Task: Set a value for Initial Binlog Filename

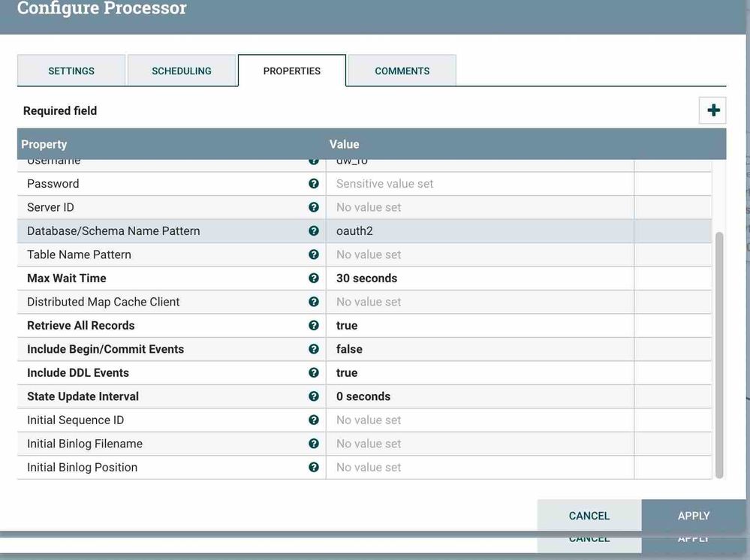Action: 480,444
